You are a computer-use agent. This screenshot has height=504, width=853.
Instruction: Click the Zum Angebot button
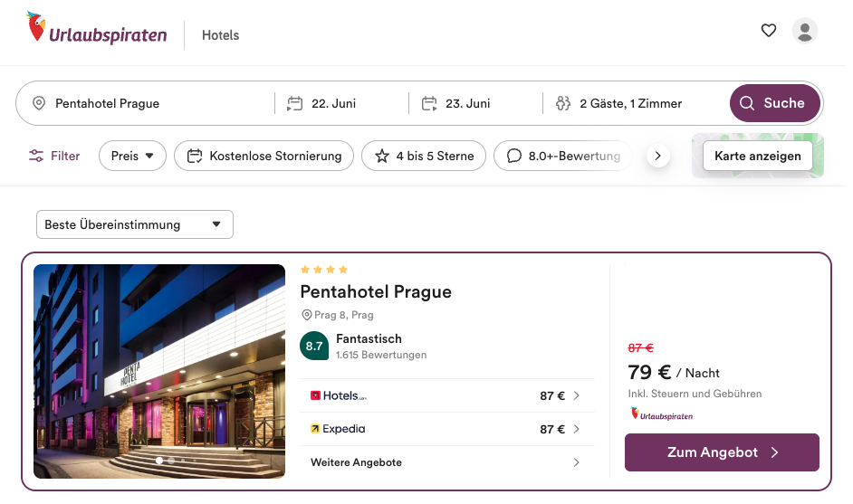[722, 452]
